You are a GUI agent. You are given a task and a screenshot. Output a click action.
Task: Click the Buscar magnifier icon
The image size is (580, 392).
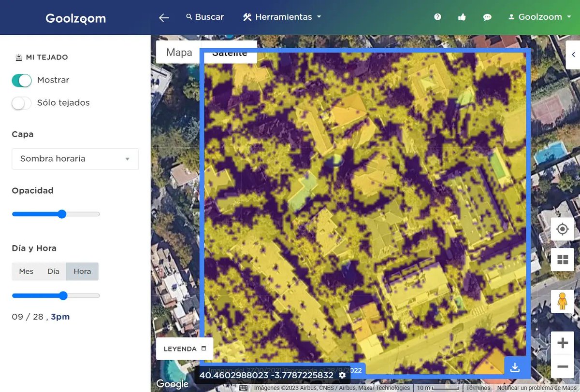click(x=189, y=17)
